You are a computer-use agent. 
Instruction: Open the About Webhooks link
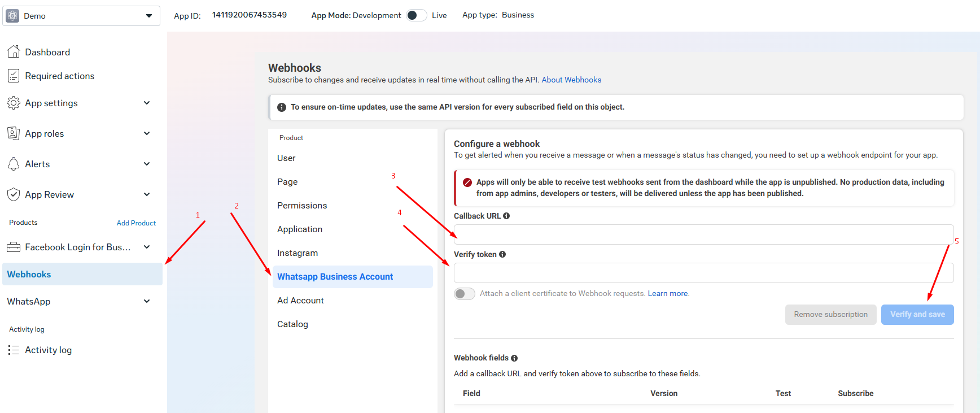coord(571,80)
